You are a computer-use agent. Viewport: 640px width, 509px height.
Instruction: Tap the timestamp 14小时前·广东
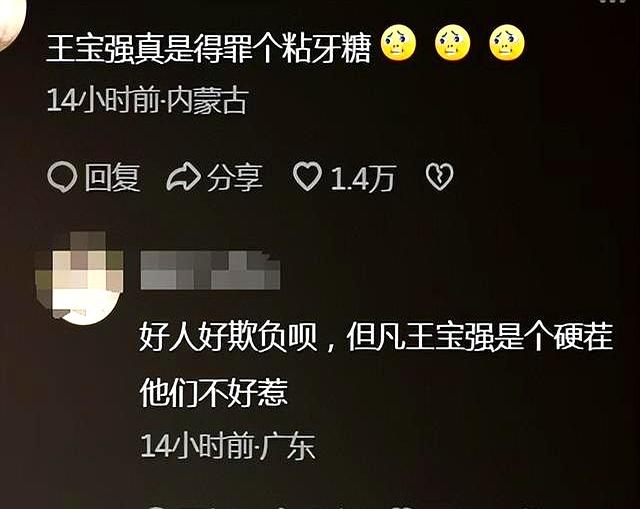click(228, 446)
